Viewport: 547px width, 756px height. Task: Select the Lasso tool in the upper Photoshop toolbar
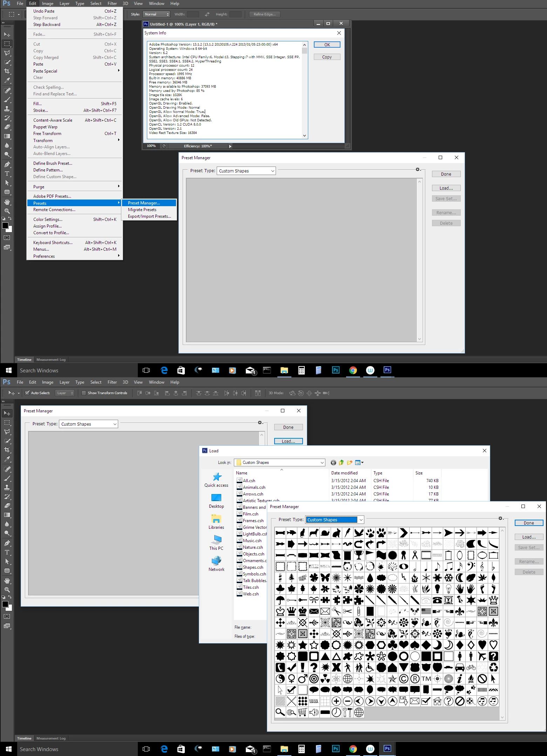(7, 53)
